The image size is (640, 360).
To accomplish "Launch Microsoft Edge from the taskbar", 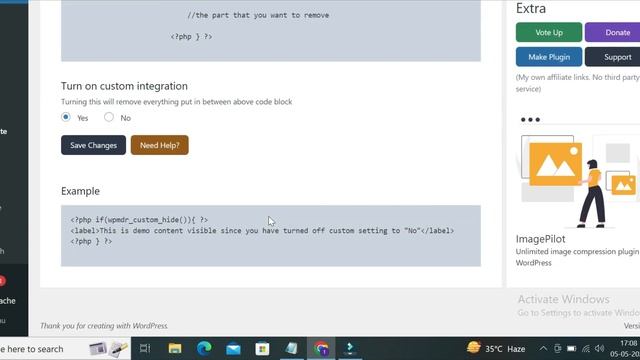I will [204, 349].
